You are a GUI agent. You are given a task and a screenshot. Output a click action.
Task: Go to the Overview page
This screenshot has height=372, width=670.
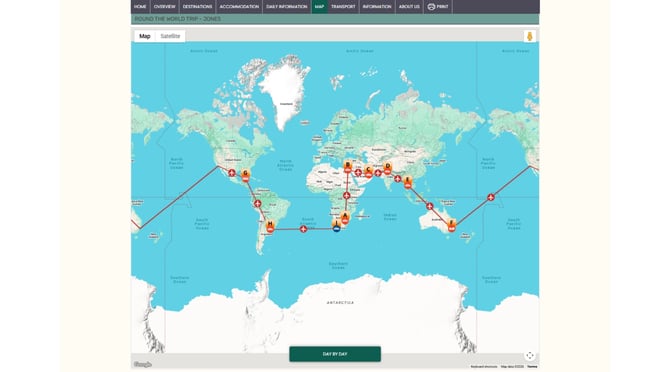click(x=165, y=6)
